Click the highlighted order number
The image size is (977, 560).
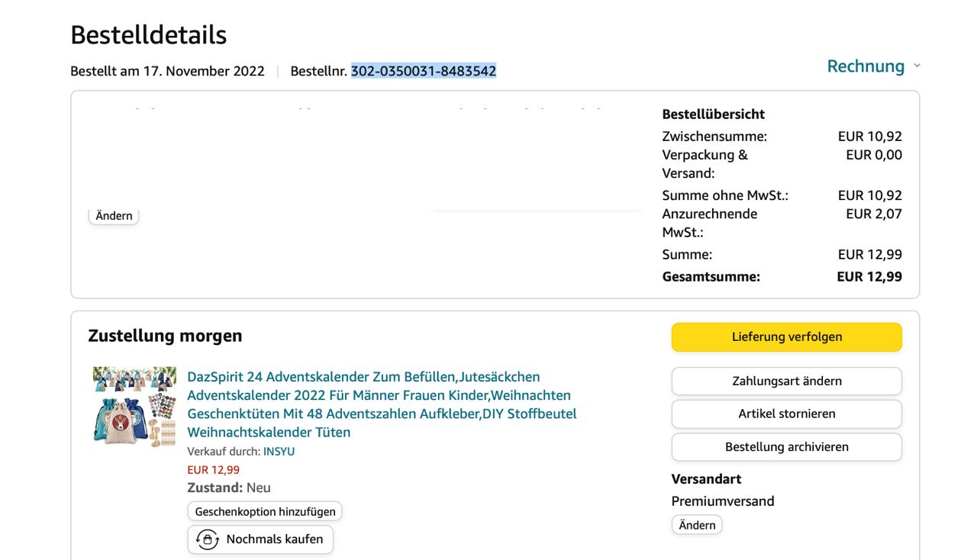coord(424,71)
